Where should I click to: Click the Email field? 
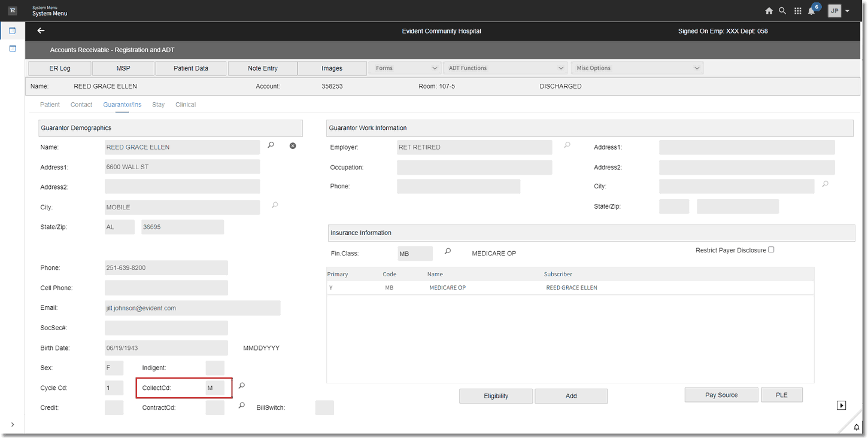(x=193, y=308)
